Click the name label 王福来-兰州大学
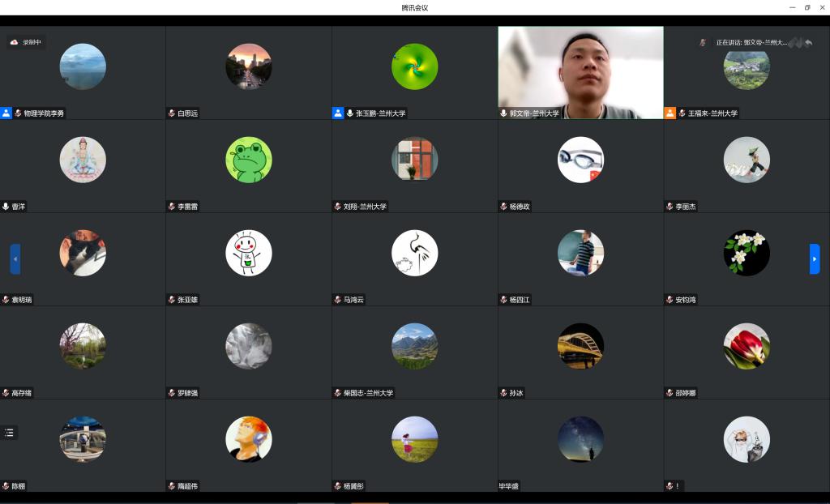Image resolution: width=830 pixels, height=504 pixels. pos(712,113)
